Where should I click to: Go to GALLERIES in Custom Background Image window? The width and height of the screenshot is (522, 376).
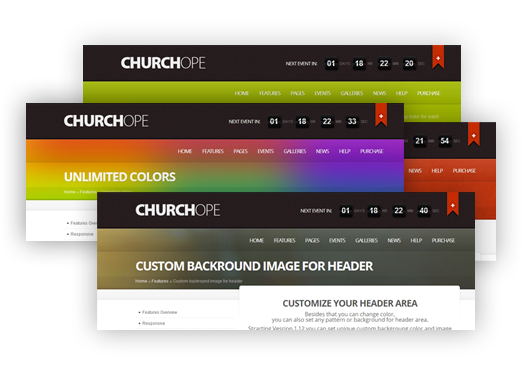click(367, 241)
